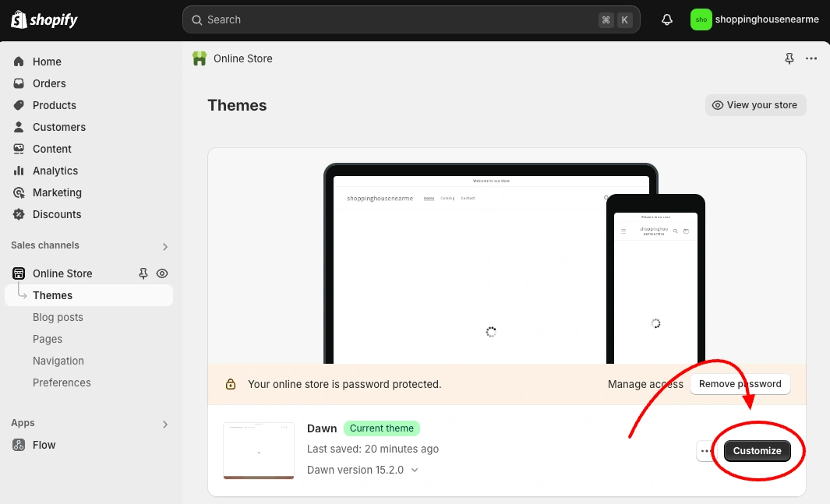830x504 pixels.
Task: Click the K shortcut key badge in search
Action: pos(624,20)
